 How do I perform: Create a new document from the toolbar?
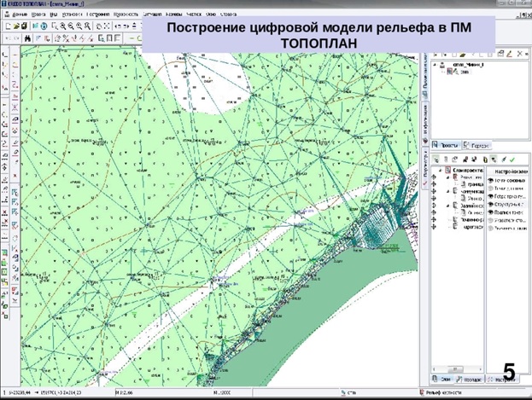(x=9, y=26)
